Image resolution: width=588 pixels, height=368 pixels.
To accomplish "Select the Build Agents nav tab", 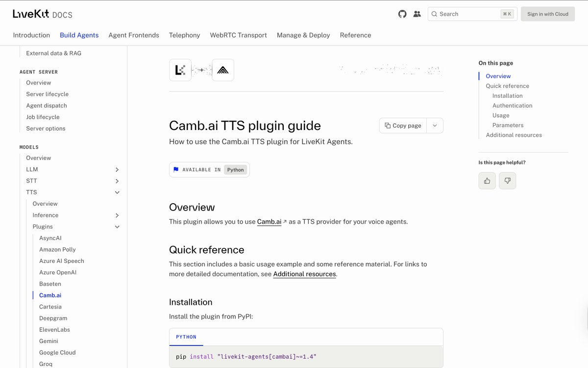I will [x=79, y=35].
